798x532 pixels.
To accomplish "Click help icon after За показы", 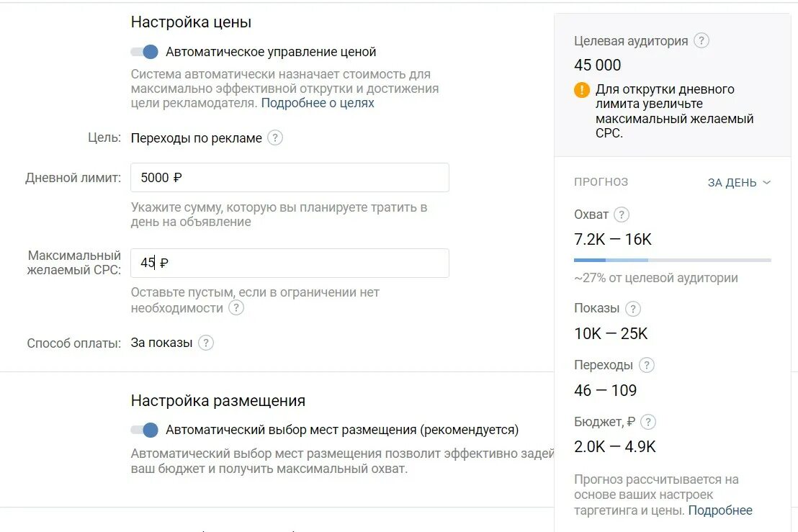I will (205, 343).
